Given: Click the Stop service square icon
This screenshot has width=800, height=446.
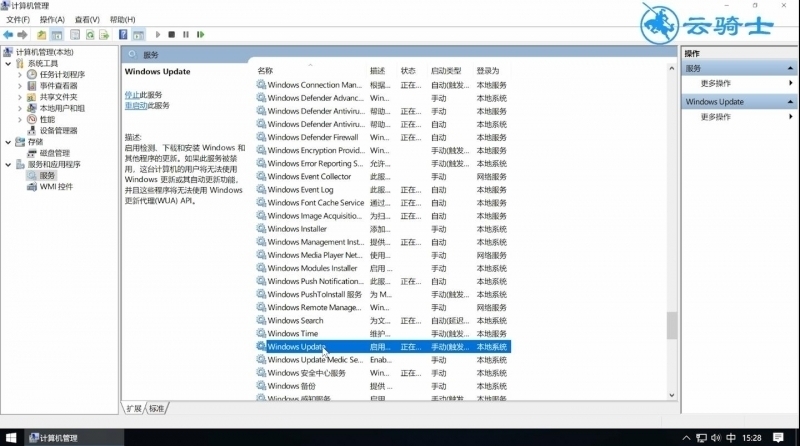Looking at the screenshot, I should point(171,35).
